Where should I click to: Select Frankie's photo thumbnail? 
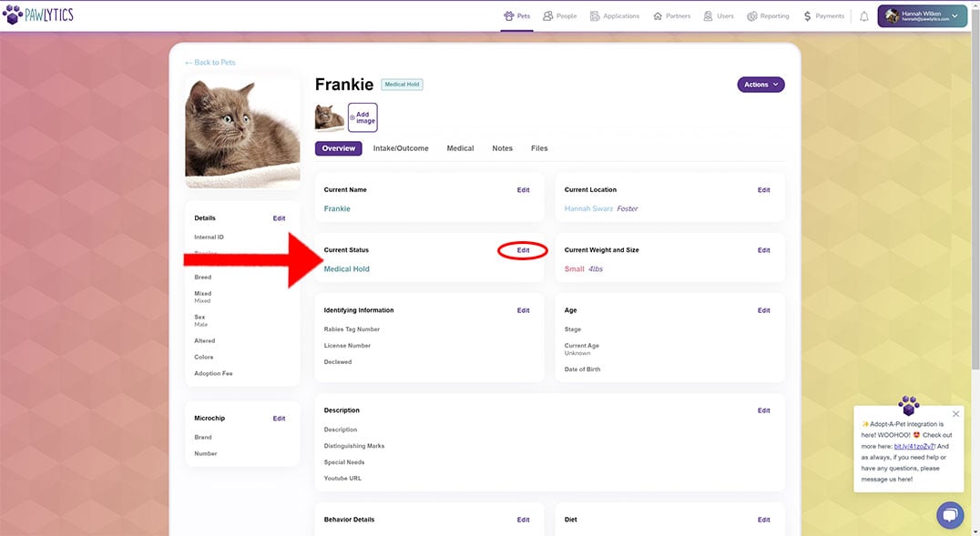330,116
